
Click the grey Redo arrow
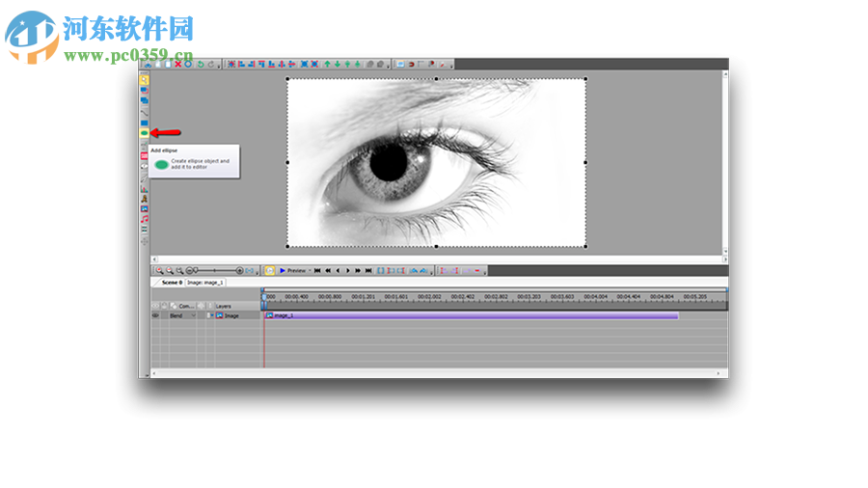[x=211, y=65]
